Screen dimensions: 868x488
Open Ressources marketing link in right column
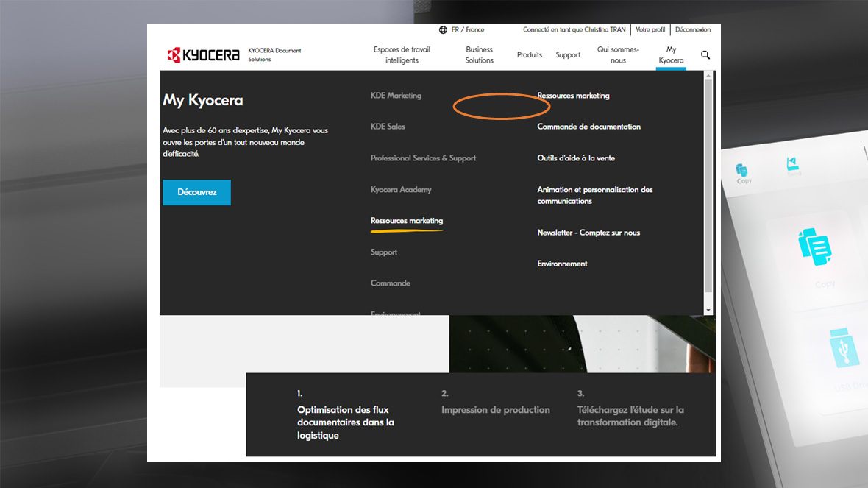(x=573, y=95)
